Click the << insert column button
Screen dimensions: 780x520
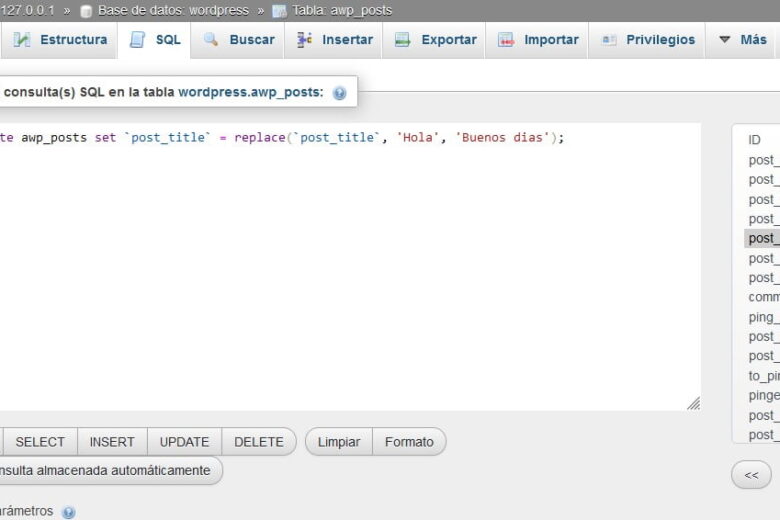[x=751, y=475]
